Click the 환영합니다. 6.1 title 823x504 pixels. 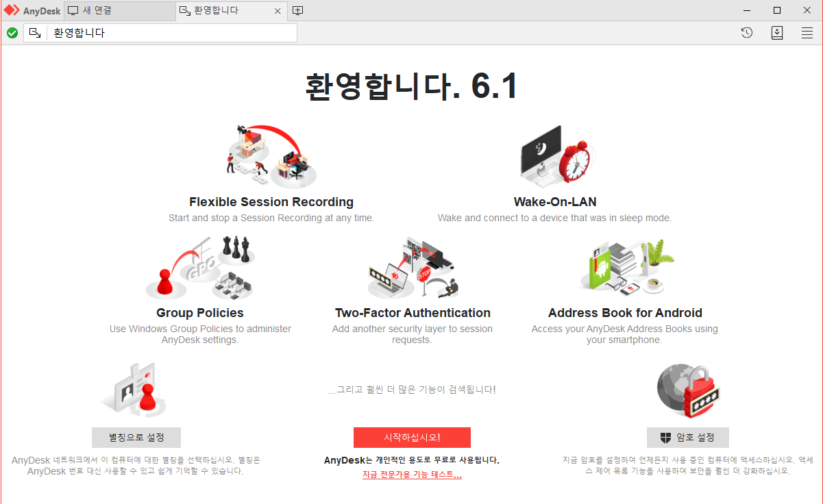[411, 87]
